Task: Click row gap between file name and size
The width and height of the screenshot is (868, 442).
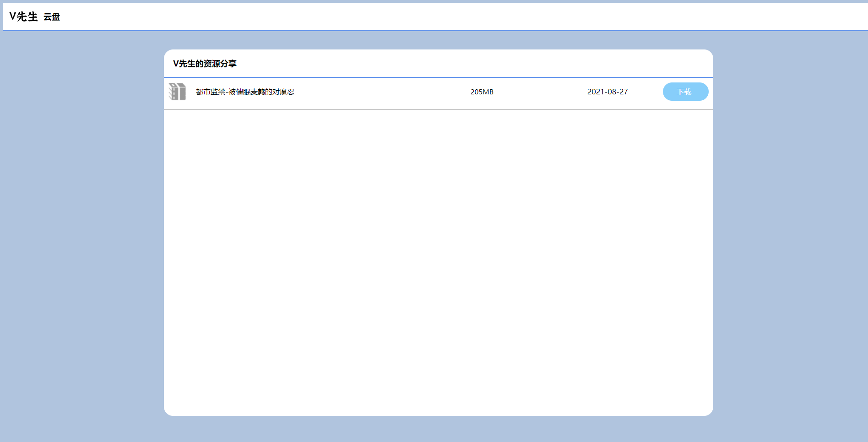Action: pos(380,92)
